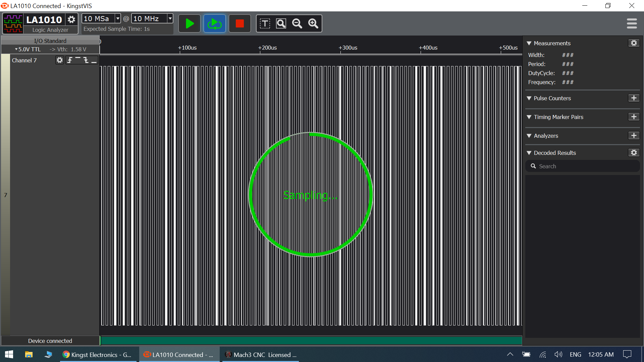Viewport: 644px width, 362px height.
Task: Add a Timing Marker Pair
Action: [634, 117]
